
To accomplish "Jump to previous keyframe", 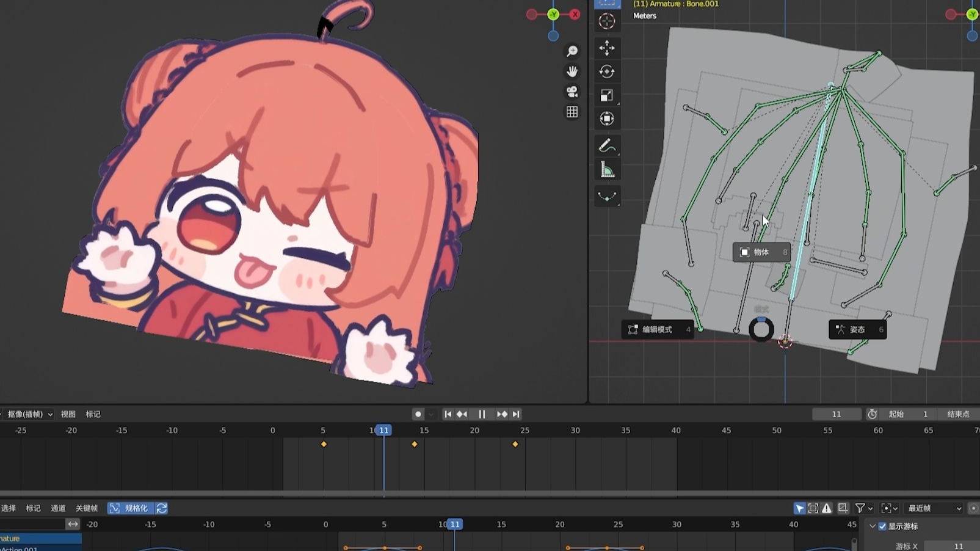I will [462, 414].
